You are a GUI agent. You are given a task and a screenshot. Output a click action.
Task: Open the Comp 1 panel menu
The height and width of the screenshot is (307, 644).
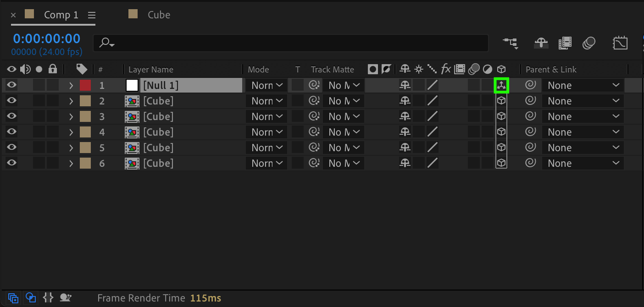(x=92, y=15)
